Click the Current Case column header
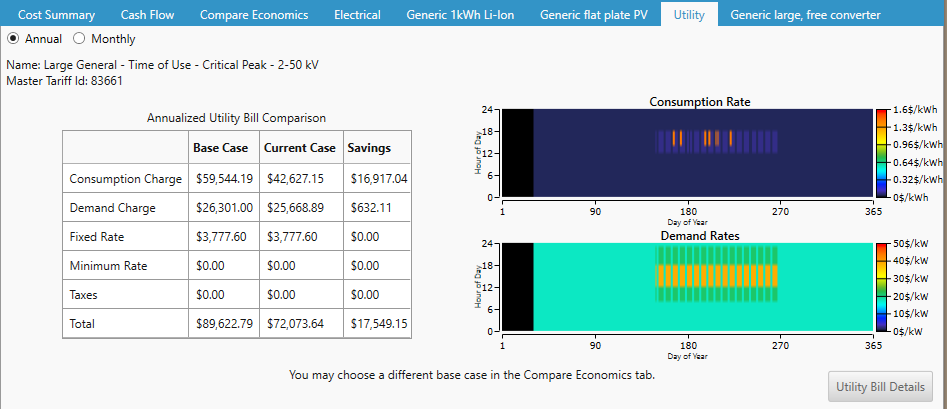947x409 pixels. tap(300, 148)
